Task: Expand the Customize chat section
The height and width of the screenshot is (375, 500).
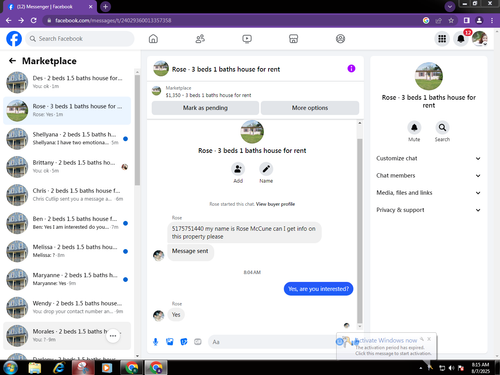Action: [429, 158]
